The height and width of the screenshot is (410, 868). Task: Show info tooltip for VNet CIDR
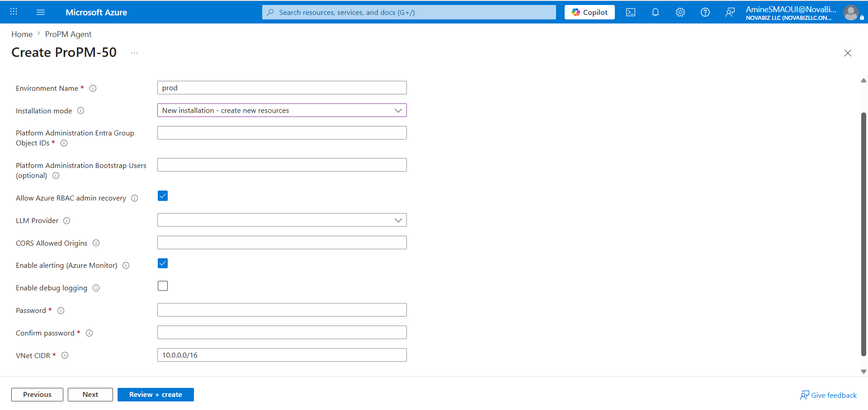point(65,355)
